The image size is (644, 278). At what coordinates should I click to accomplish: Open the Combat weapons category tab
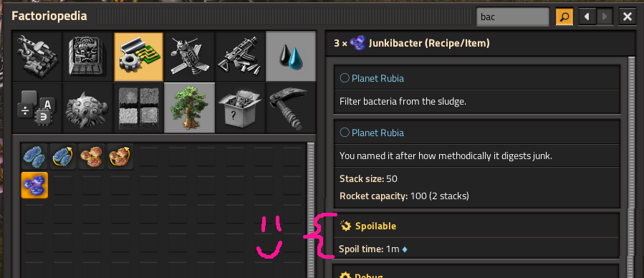(240, 57)
